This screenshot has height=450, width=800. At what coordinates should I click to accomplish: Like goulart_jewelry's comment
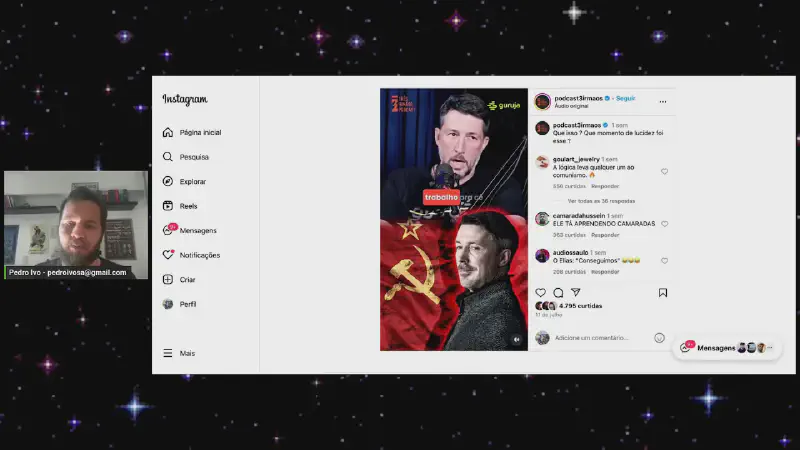[664, 171]
